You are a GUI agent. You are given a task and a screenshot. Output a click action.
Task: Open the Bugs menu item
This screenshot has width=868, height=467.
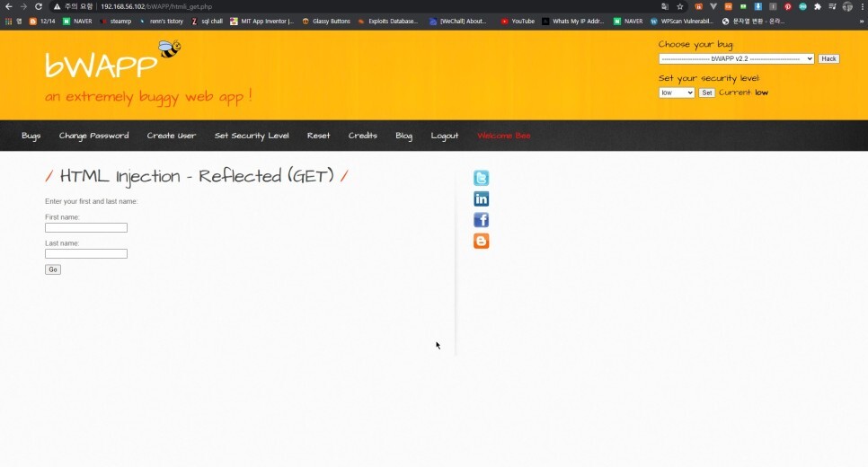coord(31,136)
